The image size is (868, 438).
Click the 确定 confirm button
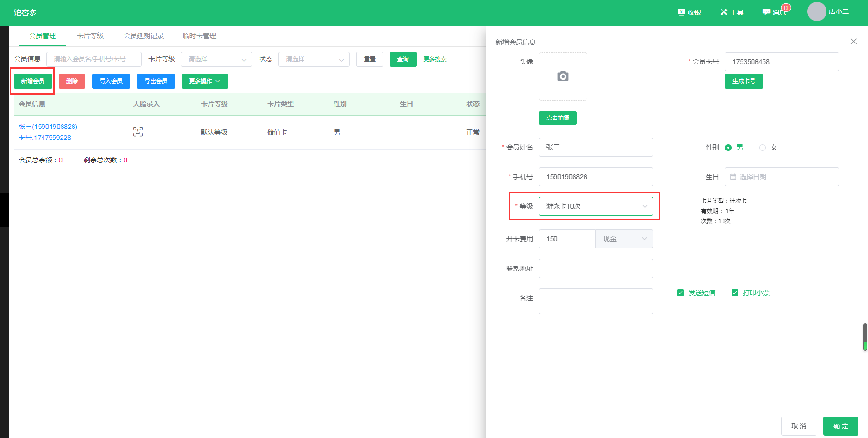(x=841, y=426)
